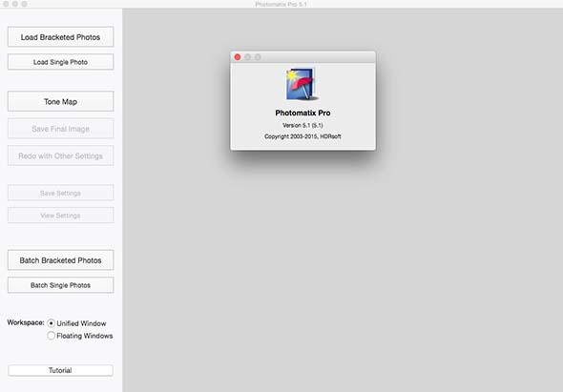The height and width of the screenshot is (392, 563).
Task: Click the Load Bracketed Photos button
Action: (x=60, y=36)
